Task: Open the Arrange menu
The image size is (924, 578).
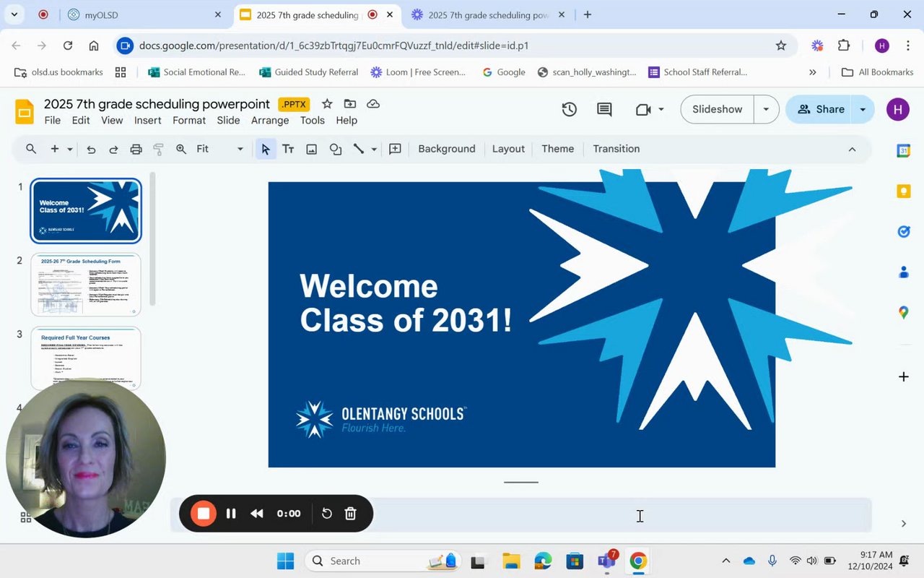Action: (270, 121)
